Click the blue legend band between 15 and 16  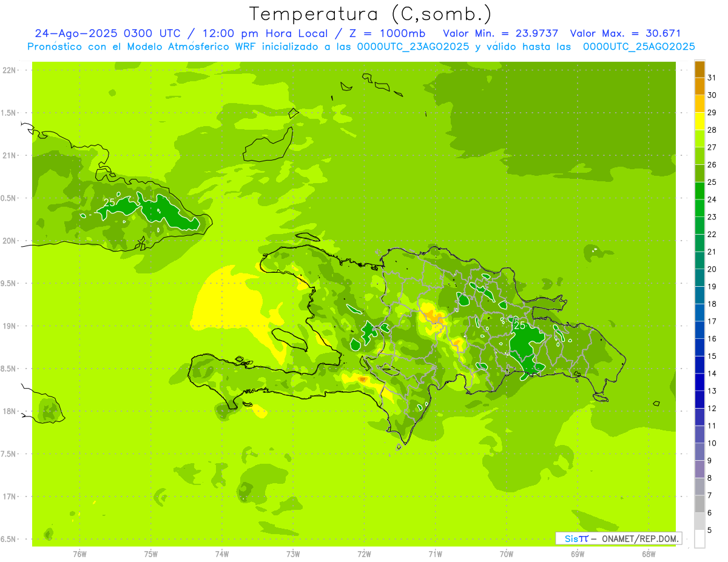tap(699, 348)
